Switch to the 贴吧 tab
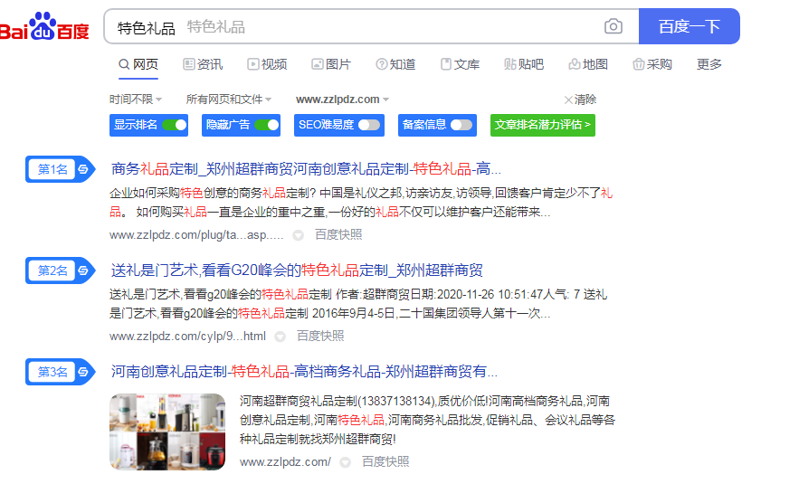The height and width of the screenshot is (484, 799). coord(524,65)
